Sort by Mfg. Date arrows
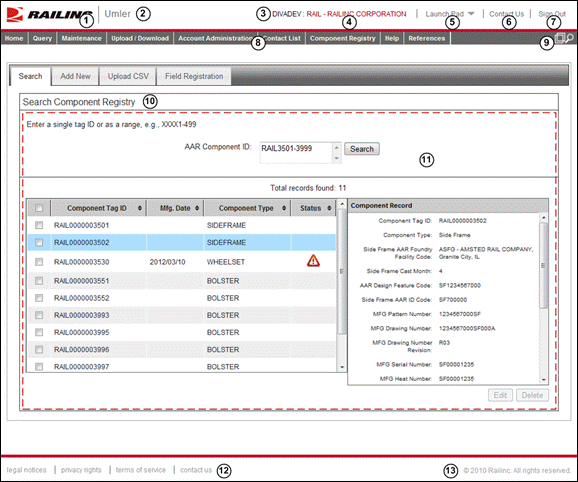Image resolution: width=578 pixels, height=482 pixels. [x=197, y=208]
